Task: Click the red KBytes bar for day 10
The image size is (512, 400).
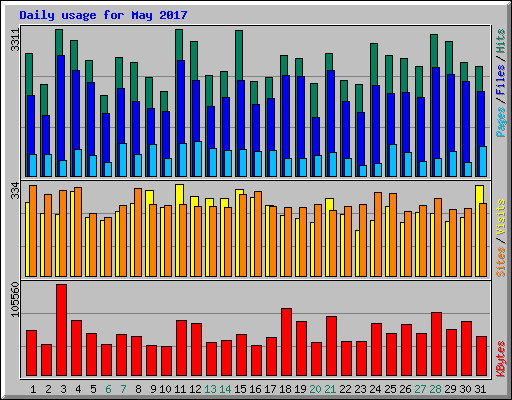Action: 166,361
